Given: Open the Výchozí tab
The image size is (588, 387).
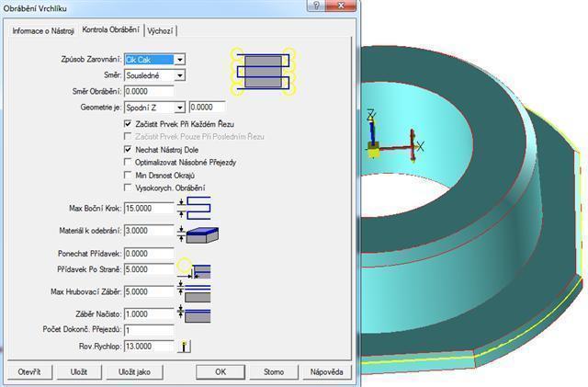Looking at the screenshot, I should (x=160, y=30).
